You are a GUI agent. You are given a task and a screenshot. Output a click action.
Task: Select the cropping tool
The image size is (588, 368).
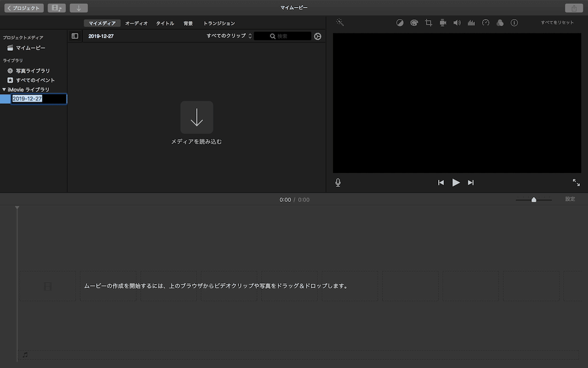coord(429,23)
